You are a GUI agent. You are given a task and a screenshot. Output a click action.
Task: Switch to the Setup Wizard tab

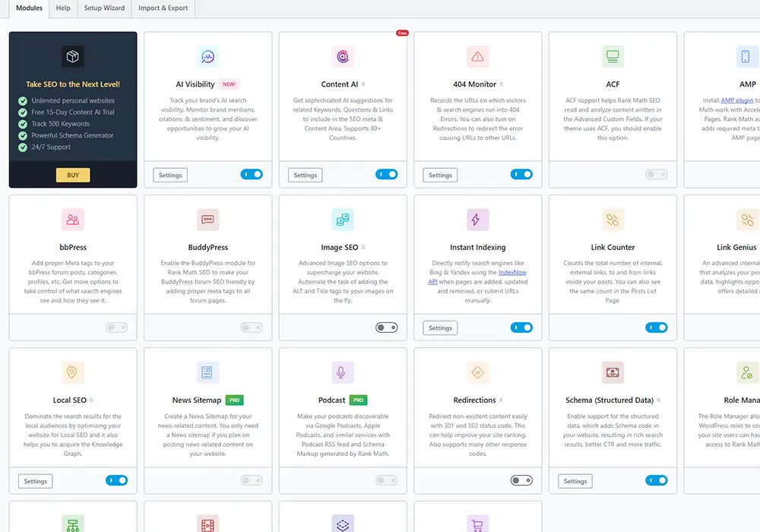(x=104, y=8)
